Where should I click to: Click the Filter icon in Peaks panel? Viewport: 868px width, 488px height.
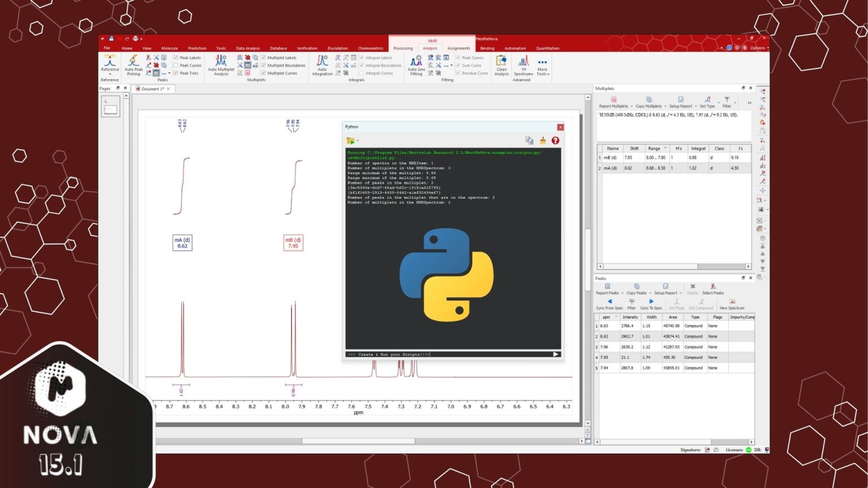coord(631,302)
